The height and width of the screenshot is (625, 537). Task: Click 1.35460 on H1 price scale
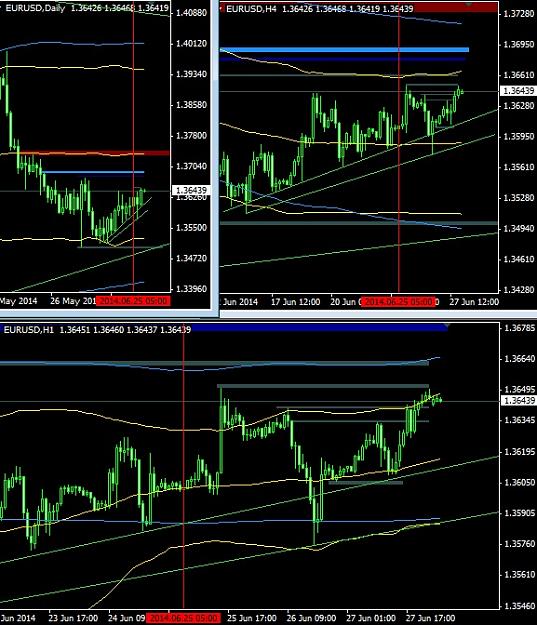pyautogui.click(x=520, y=606)
